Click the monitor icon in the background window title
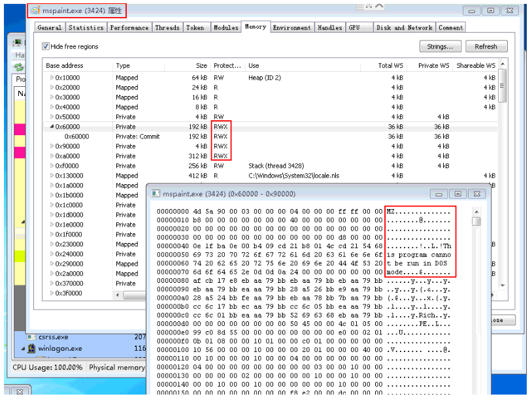Image resolution: width=532 pixels, height=403 pixels. click(x=17, y=42)
